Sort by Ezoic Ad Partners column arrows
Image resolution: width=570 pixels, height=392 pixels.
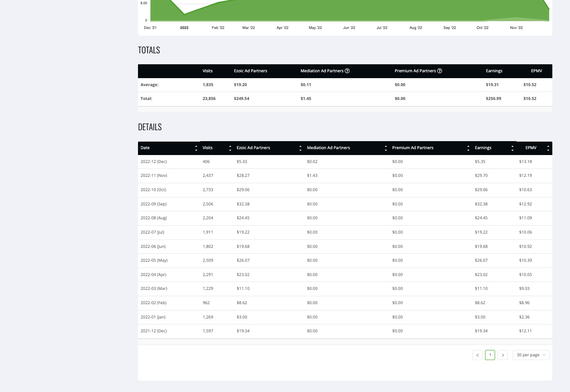(300, 148)
